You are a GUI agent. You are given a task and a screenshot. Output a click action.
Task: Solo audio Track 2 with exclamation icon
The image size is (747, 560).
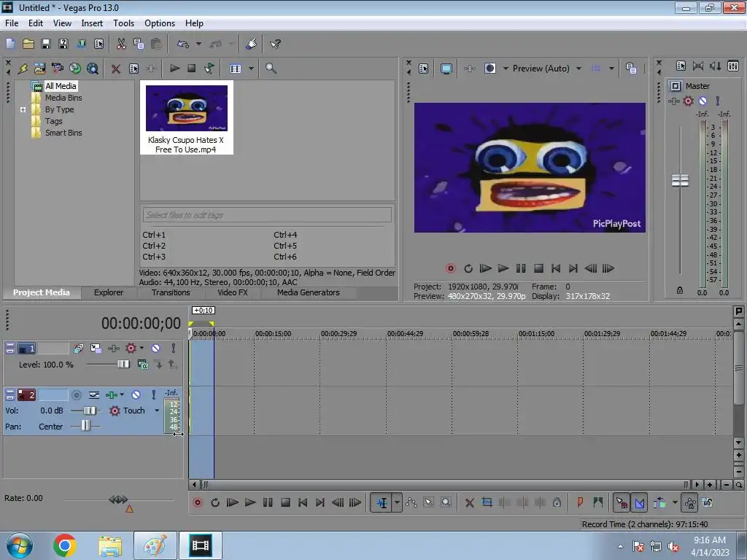pos(153,394)
